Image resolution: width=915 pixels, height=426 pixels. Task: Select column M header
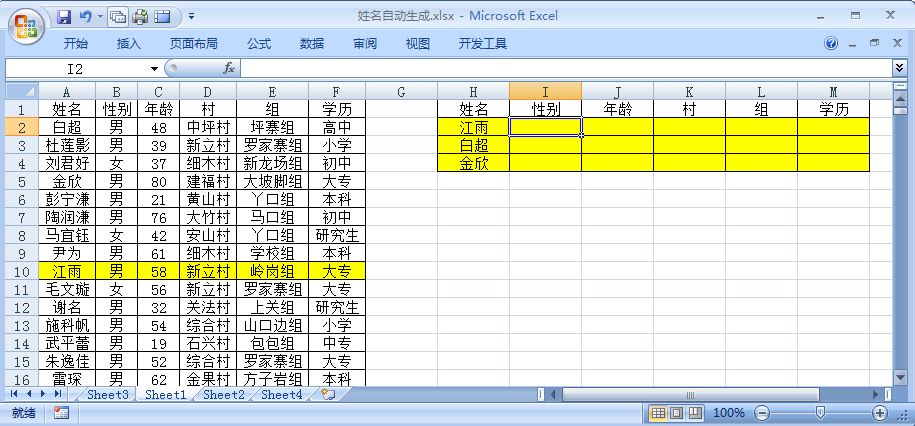click(x=833, y=91)
